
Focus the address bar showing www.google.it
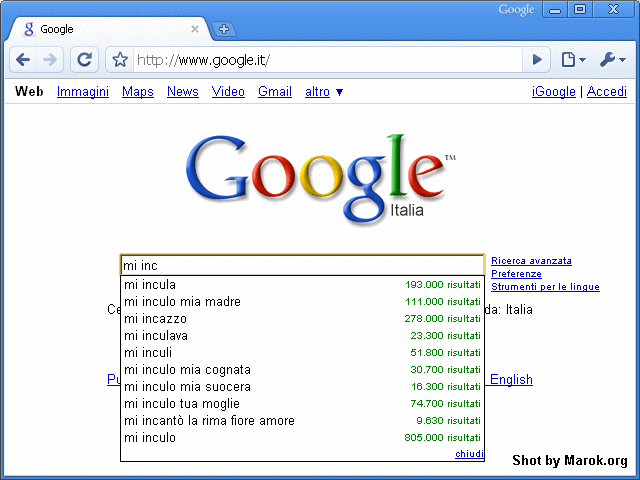click(x=328, y=60)
